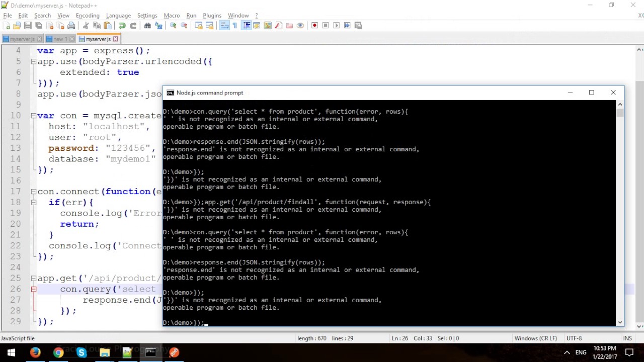The width and height of the screenshot is (644, 362).
Task: Click the Zoom In magnifier icon
Action: pos(173,25)
